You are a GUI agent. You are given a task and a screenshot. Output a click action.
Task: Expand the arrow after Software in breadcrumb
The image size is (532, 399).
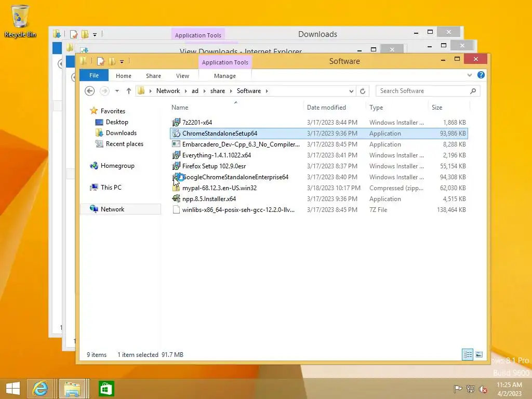pos(267,91)
